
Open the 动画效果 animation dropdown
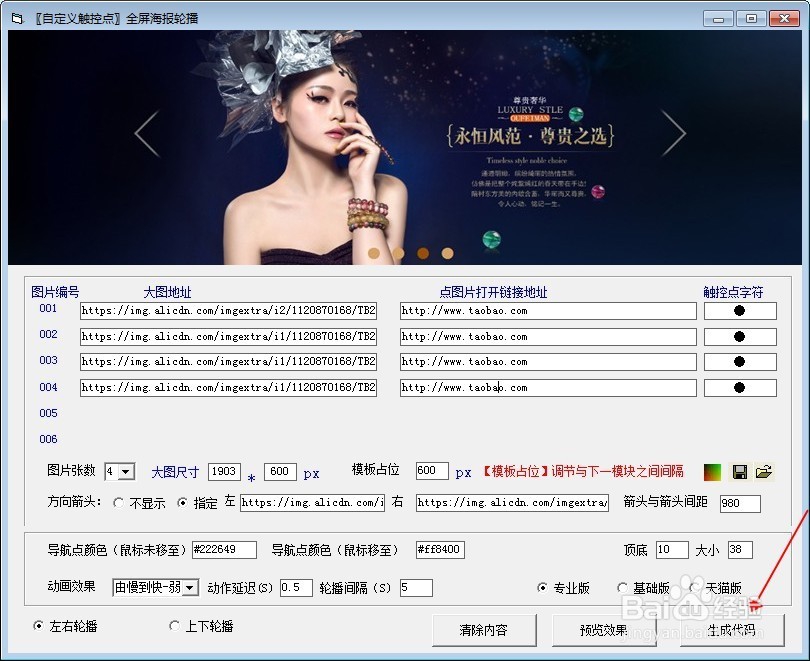[190, 588]
